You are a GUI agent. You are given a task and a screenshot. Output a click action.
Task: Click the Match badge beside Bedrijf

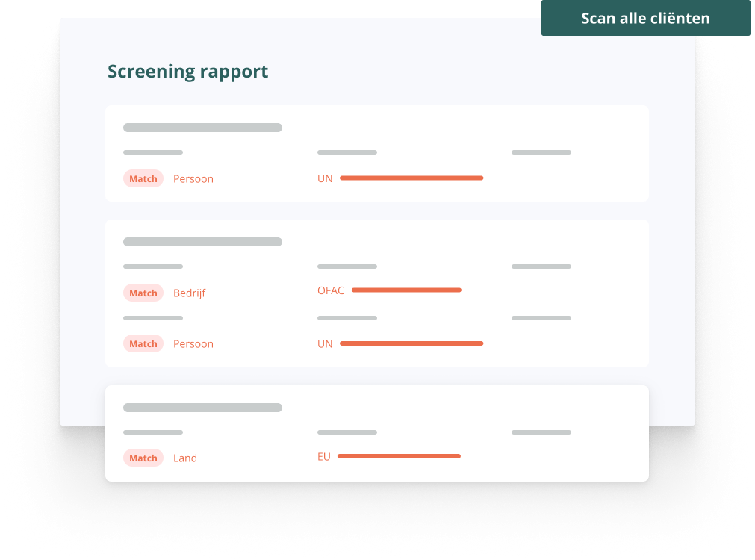[x=143, y=293]
